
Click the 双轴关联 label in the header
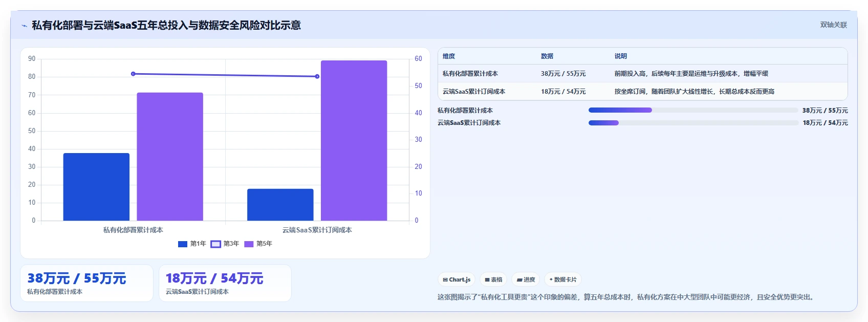pyautogui.click(x=833, y=25)
